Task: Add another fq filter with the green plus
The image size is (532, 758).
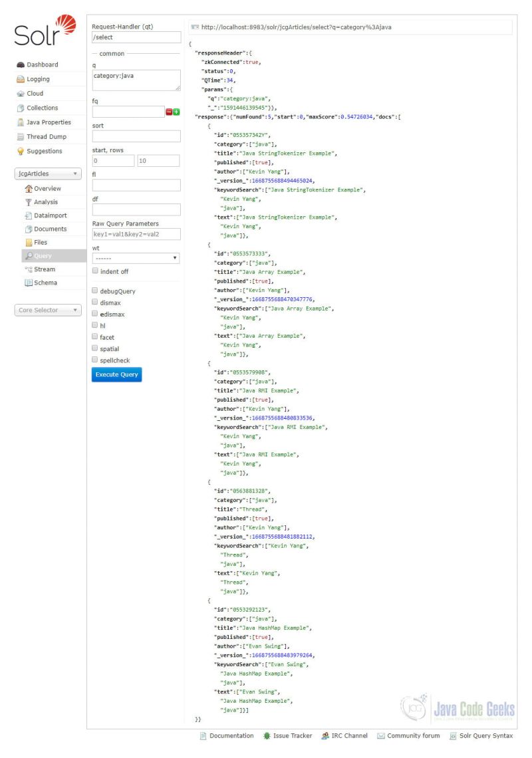Action: (176, 110)
